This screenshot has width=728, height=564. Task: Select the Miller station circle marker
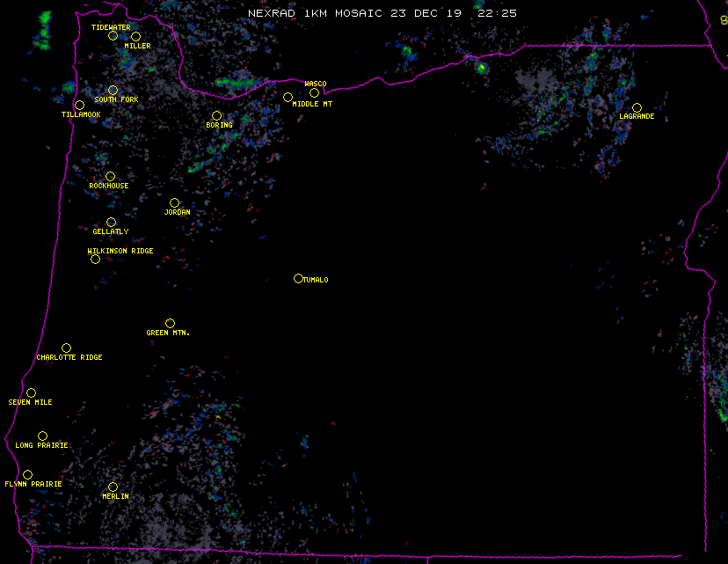point(135,37)
